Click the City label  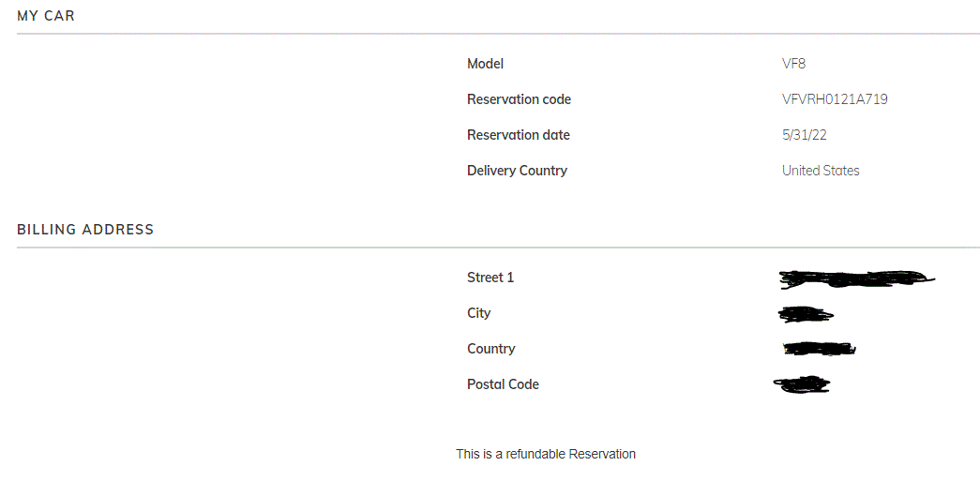pyautogui.click(x=478, y=313)
